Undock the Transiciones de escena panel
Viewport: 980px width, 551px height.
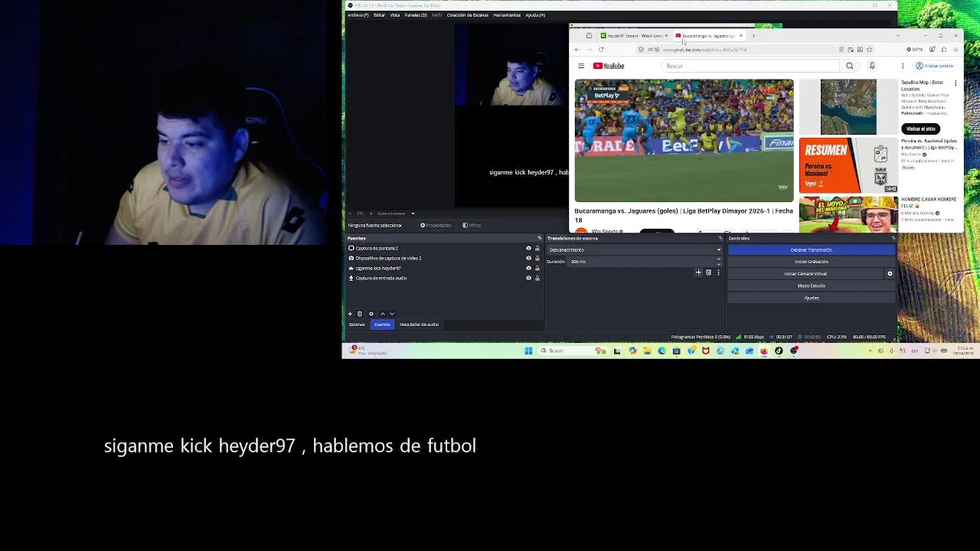[720, 238]
